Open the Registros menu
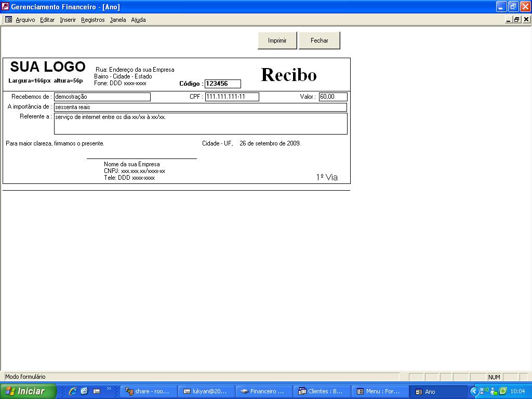The image size is (532, 399). point(92,20)
